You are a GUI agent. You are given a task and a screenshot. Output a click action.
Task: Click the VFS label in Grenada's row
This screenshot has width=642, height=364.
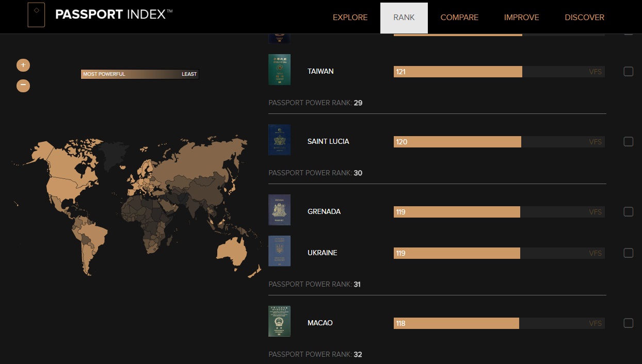(595, 212)
